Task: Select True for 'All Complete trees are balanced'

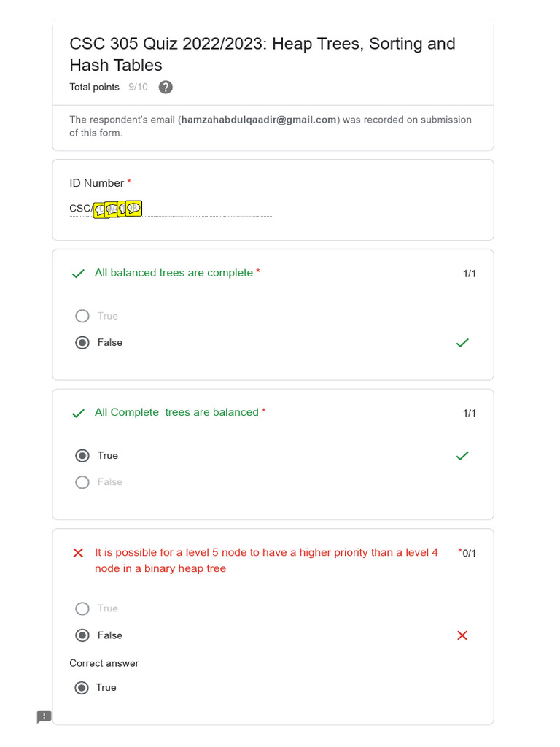Action: 82,456
